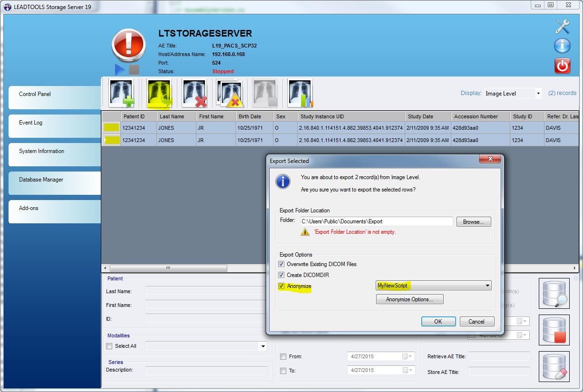Click the highlighted Export image toolbar icon
Screen dimensions: 583x392
(x=159, y=93)
